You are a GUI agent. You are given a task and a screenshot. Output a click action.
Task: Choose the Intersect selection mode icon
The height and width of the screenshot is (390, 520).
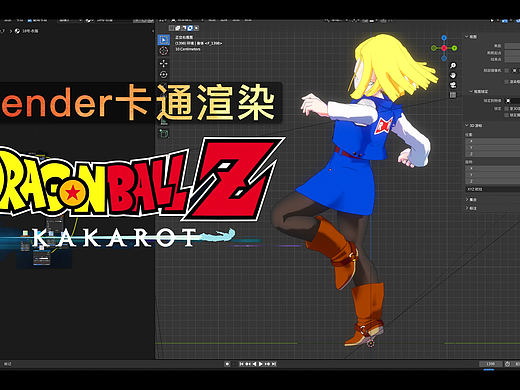click(x=196, y=28)
